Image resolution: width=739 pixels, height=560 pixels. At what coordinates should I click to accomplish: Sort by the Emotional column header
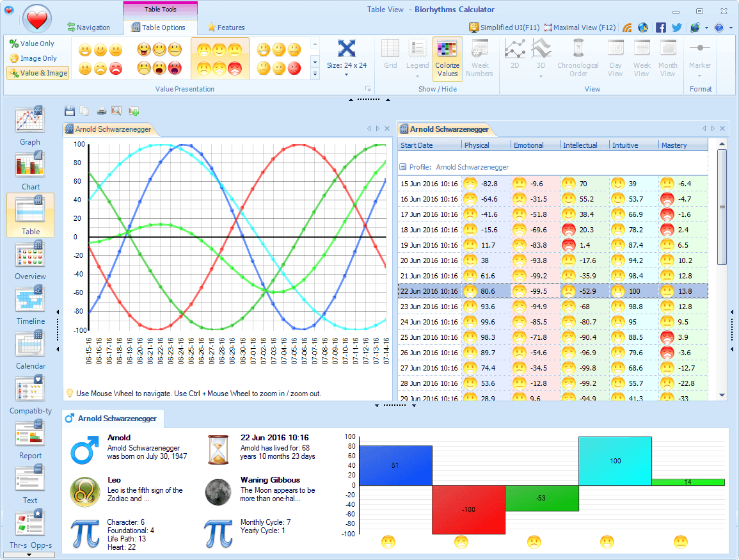[x=536, y=145]
